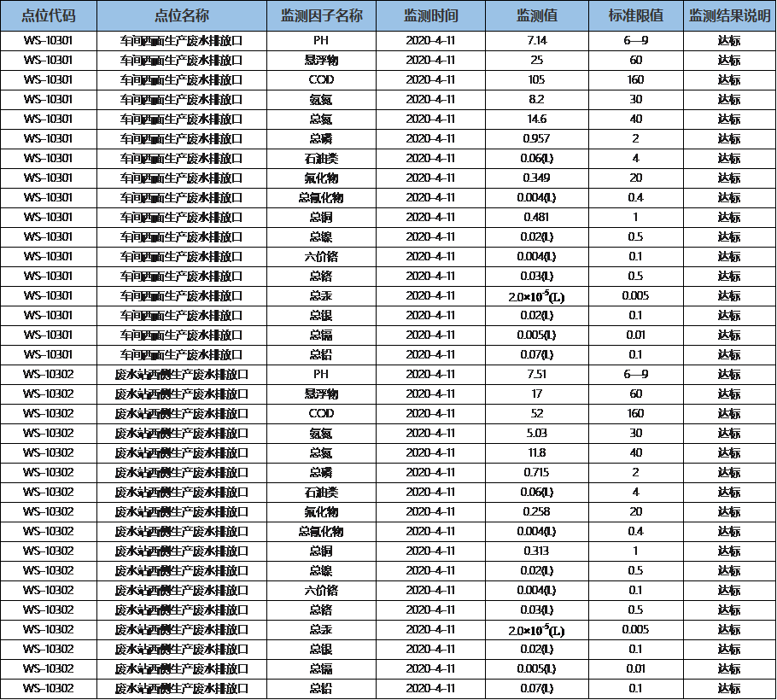The height and width of the screenshot is (700, 777).
Task: Click 悬浮物 factor in the WS-10301 row
Action: 321,61
